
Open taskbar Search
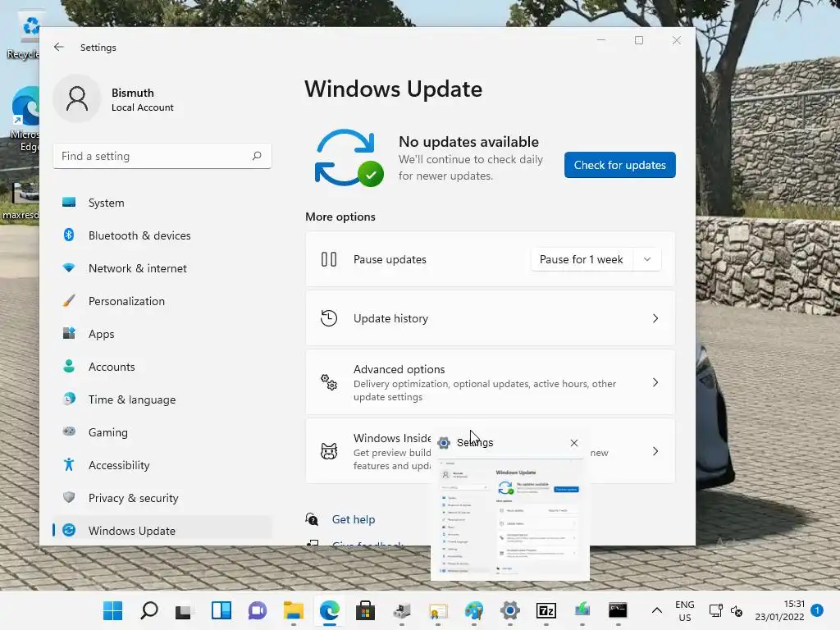tap(149, 610)
